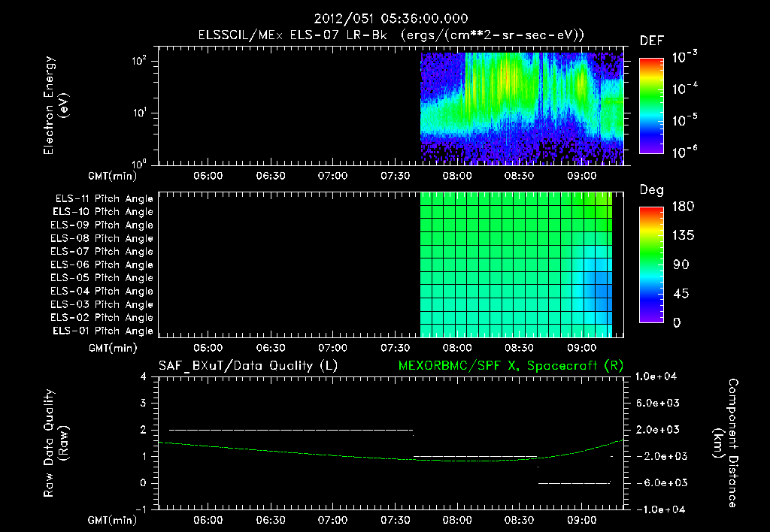770x532 pixels.
Task: Select the ELS-02 Pitch Angle row label
Action: coord(102,318)
